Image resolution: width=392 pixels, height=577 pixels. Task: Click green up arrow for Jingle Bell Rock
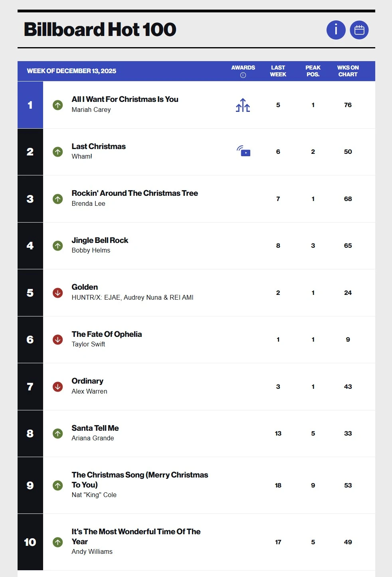tap(58, 246)
